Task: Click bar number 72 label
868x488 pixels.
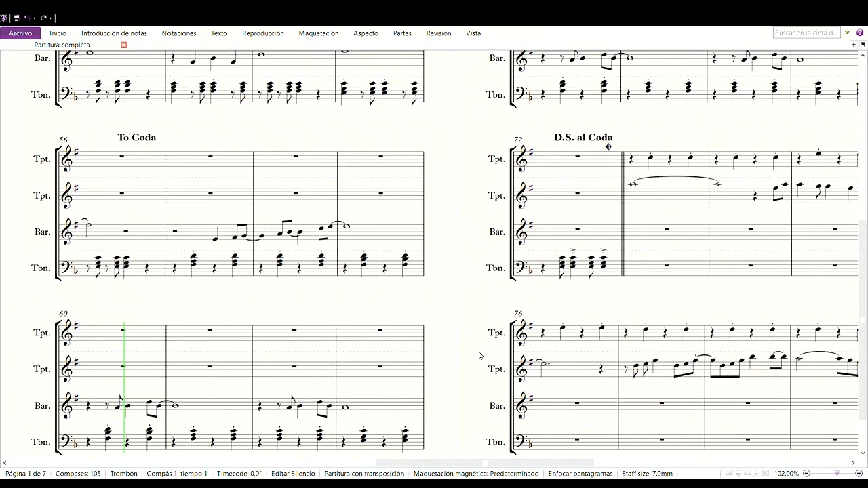Action: coord(518,140)
